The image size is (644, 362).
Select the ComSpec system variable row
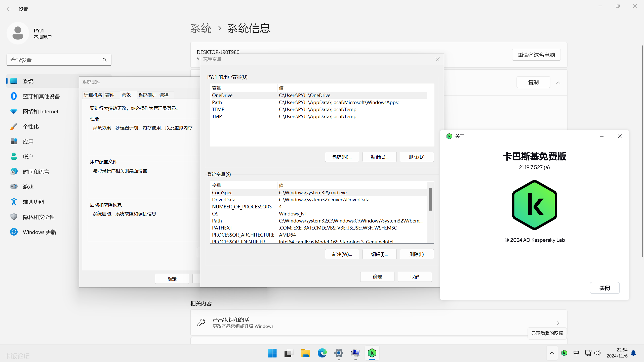click(x=319, y=193)
